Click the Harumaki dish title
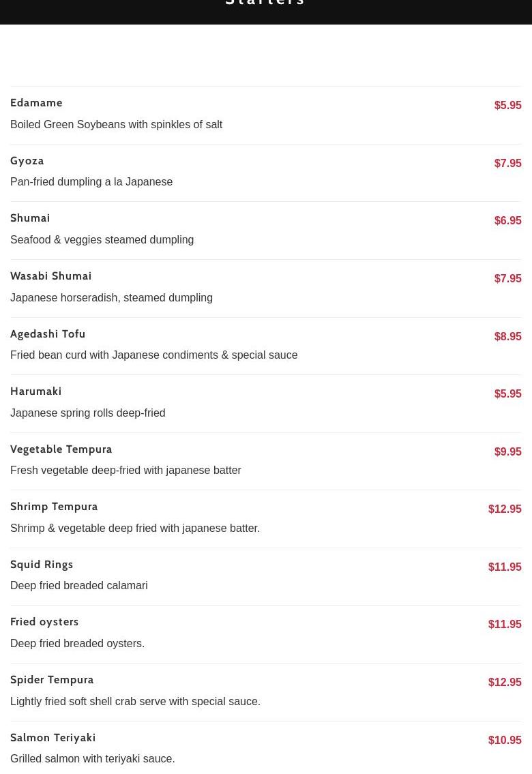The image size is (532, 774). point(36,391)
